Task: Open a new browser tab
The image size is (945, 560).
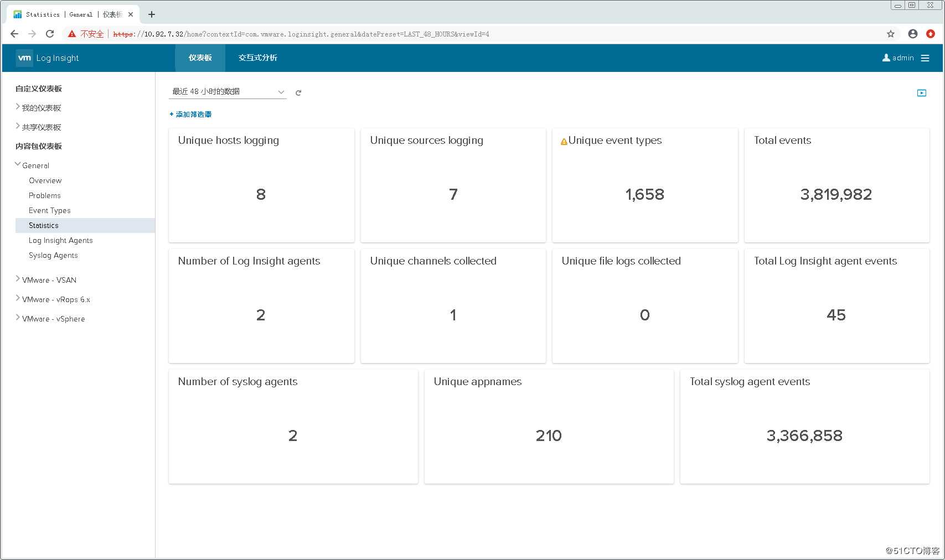Action: click(152, 14)
